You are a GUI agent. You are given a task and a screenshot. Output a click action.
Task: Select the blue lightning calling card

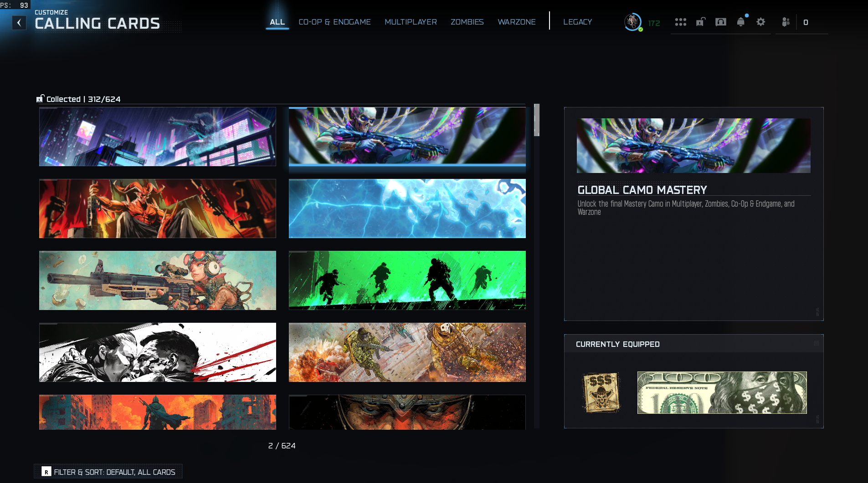[x=407, y=208]
